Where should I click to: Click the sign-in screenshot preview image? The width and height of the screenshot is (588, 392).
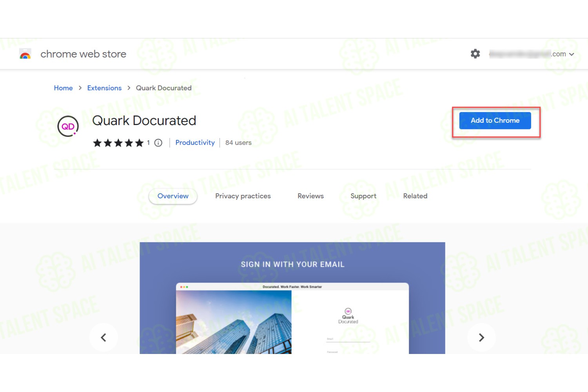point(292,298)
